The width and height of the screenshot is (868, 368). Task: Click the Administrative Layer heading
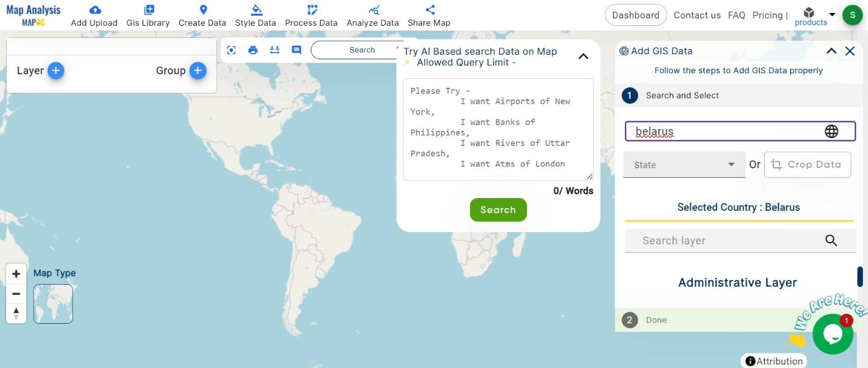click(x=737, y=282)
